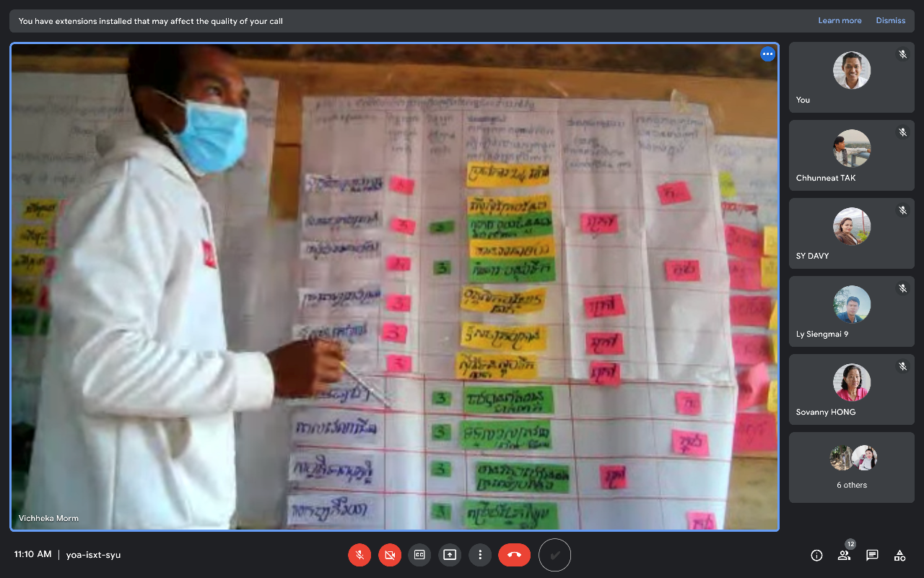Click the yoa-isxt-syu meeting code

(93, 555)
